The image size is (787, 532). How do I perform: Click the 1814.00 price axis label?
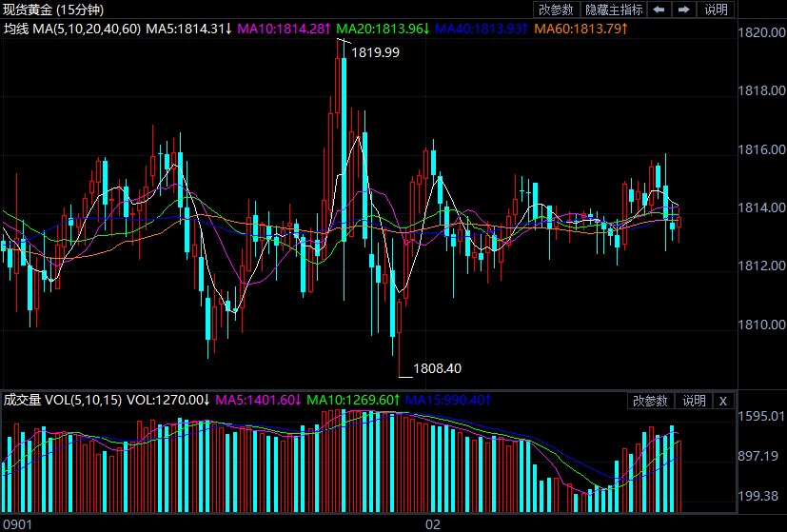(761, 207)
